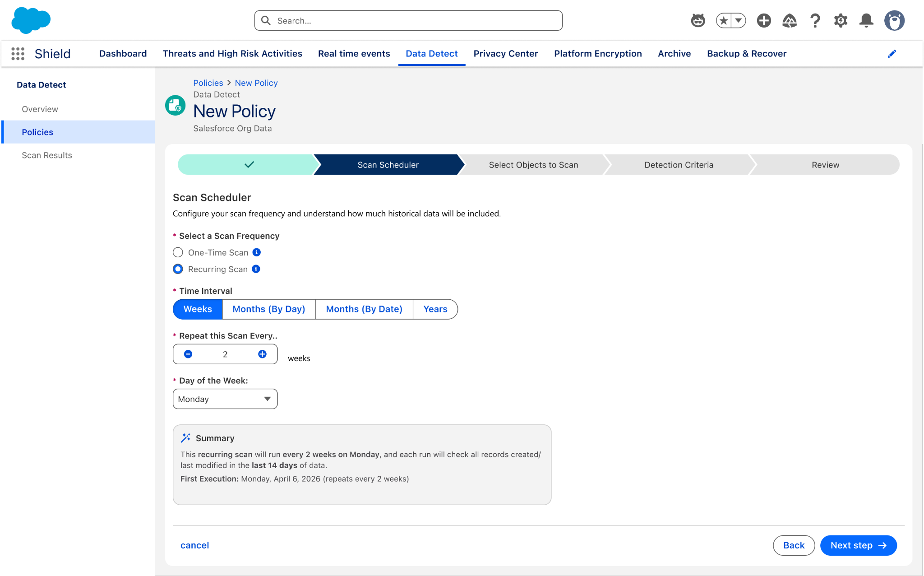The image size is (924, 576).
Task: Show info for Recurring Scan
Action: pos(256,269)
